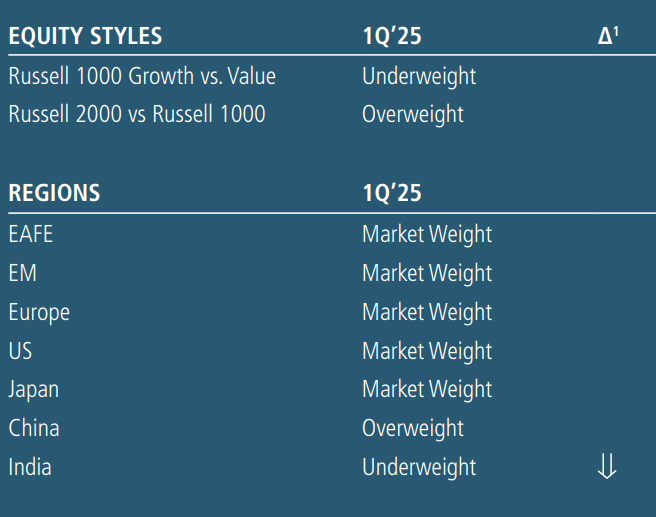Screen dimensions: 656x517
Task: Click the EM region label
Action: point(23,273)
